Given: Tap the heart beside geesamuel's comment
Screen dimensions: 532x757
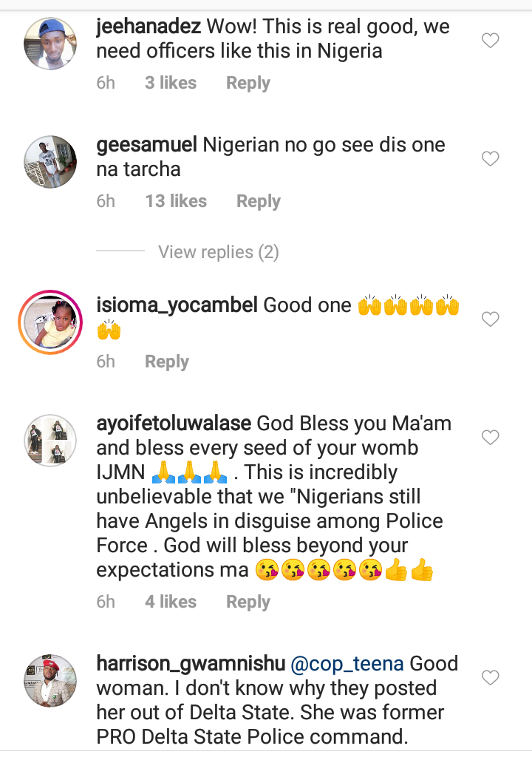Looking at the screenshot, I should pos(491,159).
